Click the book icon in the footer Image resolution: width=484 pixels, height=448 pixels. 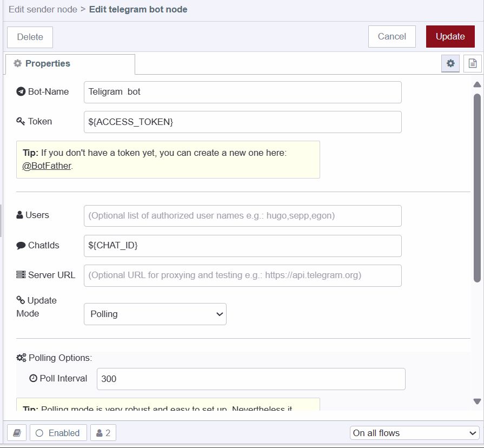[17, 432]
